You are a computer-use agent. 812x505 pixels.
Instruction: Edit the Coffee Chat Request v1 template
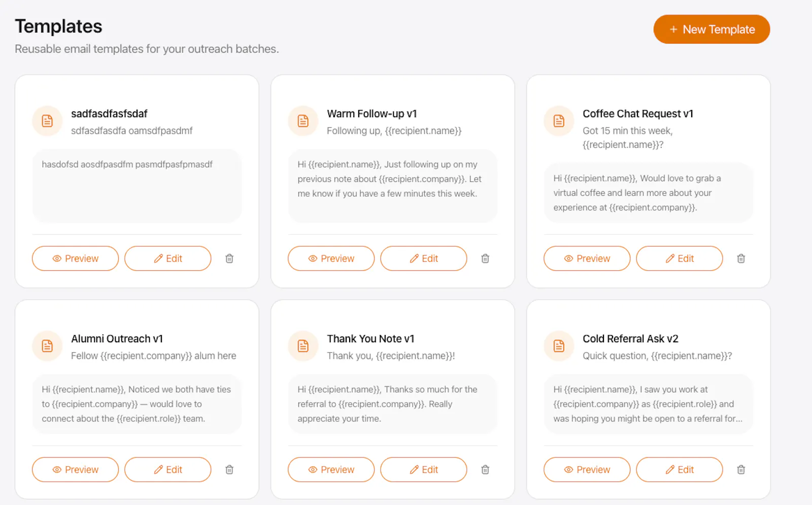click(679, 259)
